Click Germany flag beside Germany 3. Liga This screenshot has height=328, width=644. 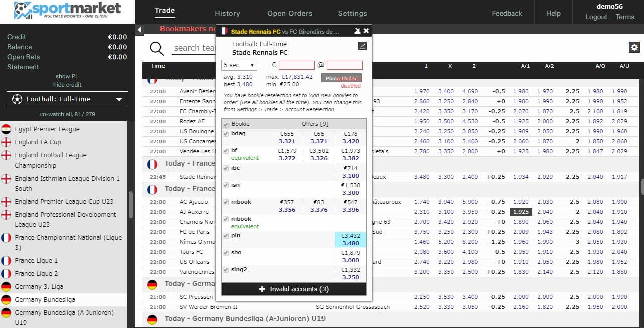6,286
